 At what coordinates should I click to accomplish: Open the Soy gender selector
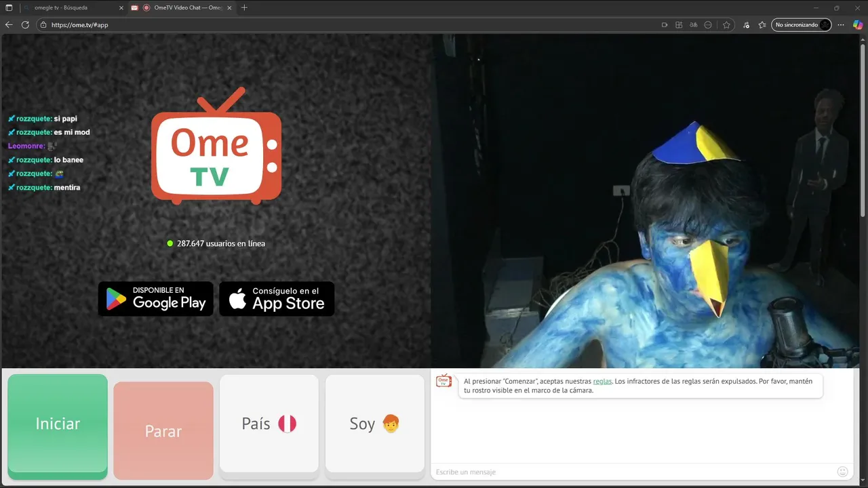click(375, 424)
